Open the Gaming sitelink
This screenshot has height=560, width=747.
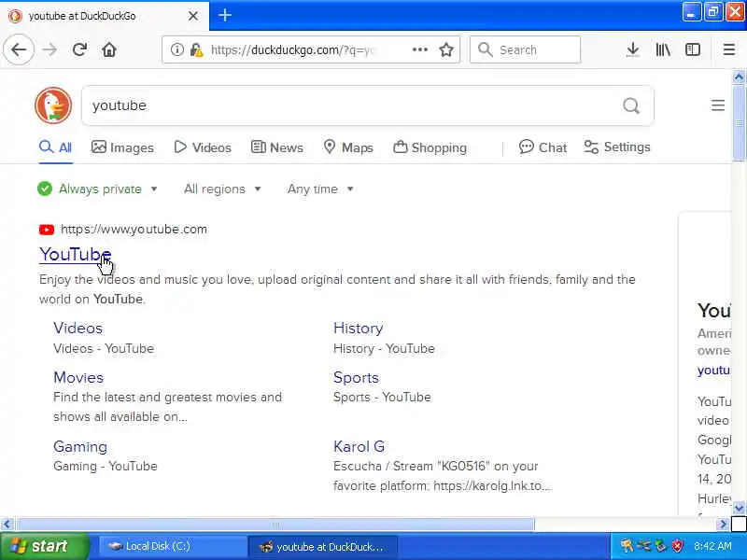pos(80,447)
